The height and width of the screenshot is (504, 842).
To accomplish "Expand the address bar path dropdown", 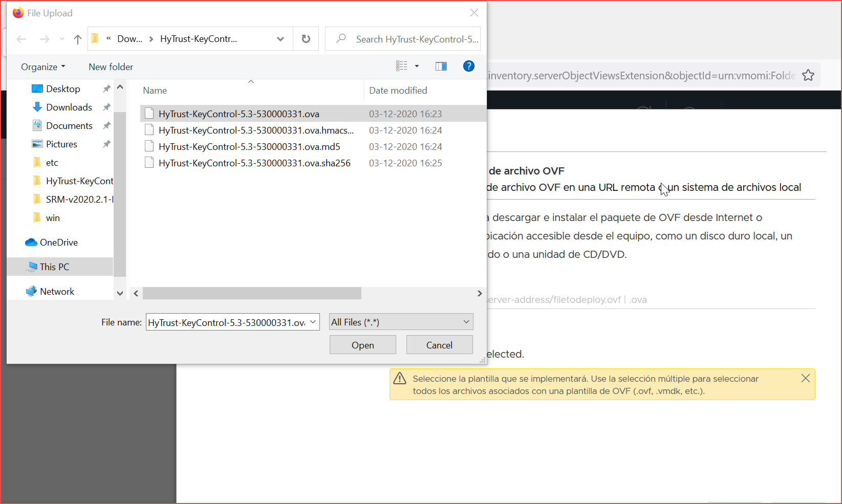I will (x=280, y=39).
